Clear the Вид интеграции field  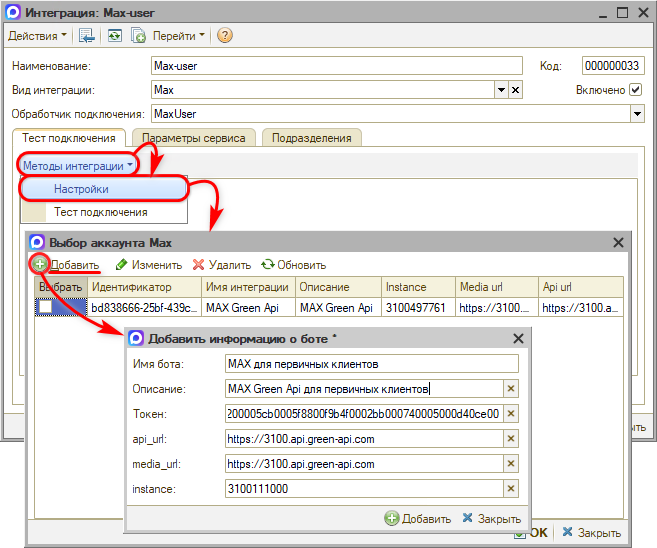pyautogui.click(x=515, y=90)
